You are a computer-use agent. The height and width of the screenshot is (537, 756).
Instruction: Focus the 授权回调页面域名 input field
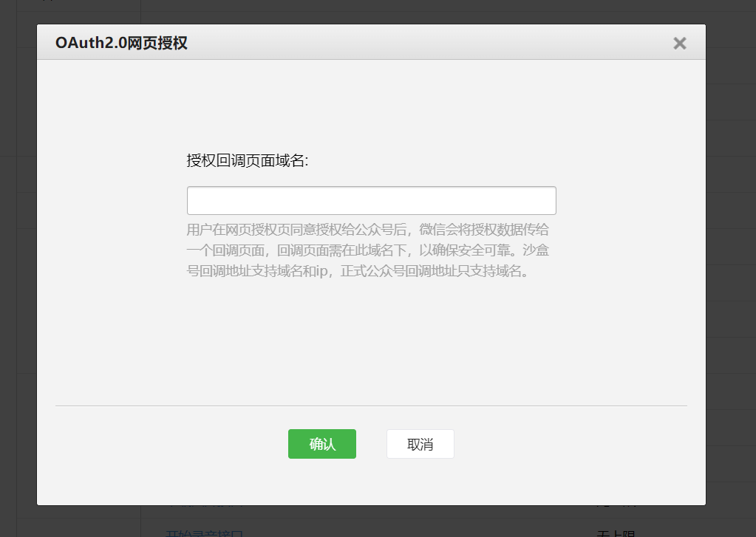pyautogui.click(x=371, y=200)
